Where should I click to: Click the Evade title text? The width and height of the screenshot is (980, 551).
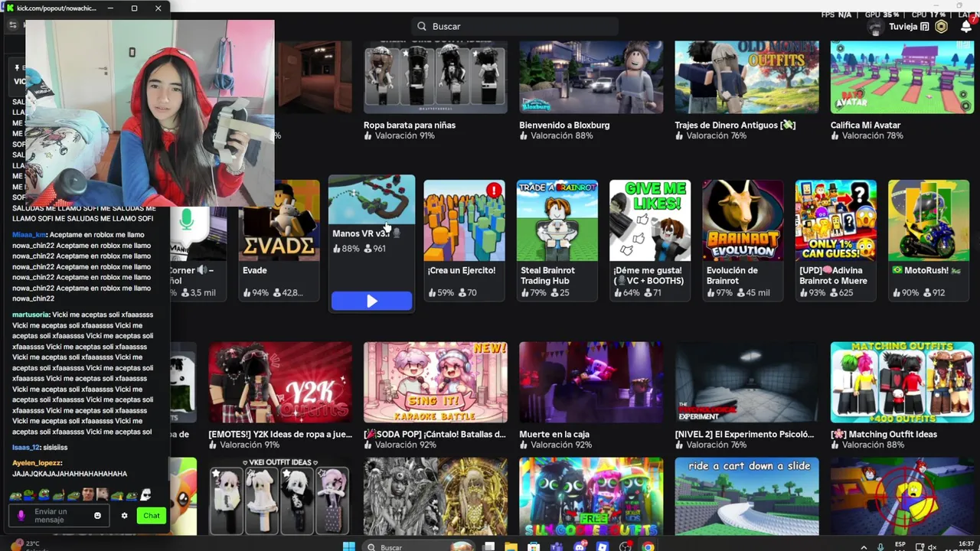[x=255, y=270]
